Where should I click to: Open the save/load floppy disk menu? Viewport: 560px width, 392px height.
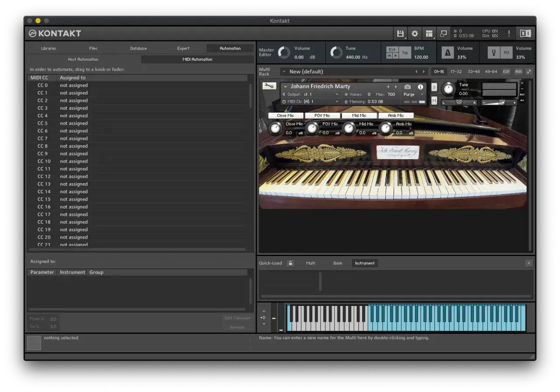pos(400,34)
